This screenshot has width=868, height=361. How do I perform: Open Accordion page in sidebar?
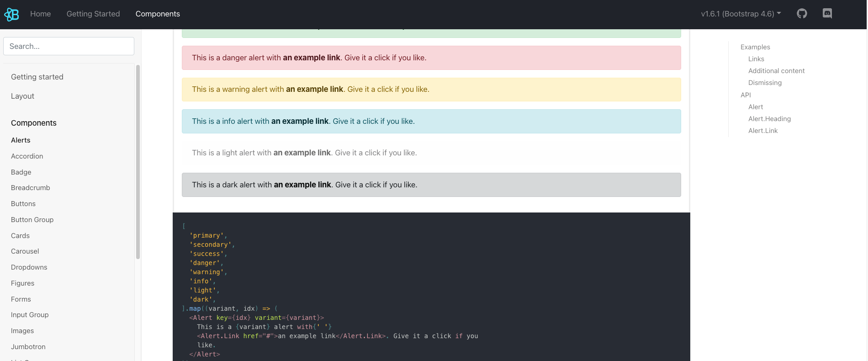pos(27,156)
